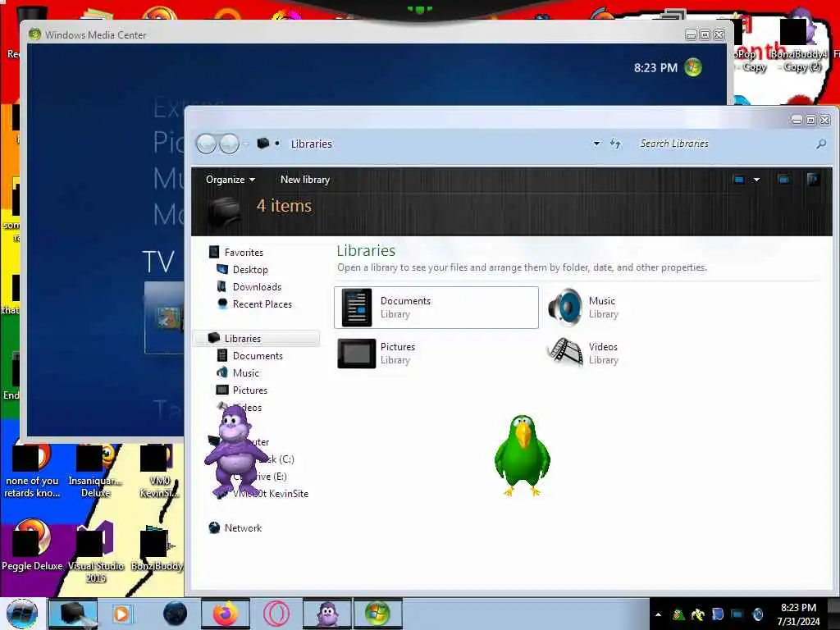Open Explorer help icon in toolbar
Image resolution: width=840 pixels, height=630 pixels.
813,180
